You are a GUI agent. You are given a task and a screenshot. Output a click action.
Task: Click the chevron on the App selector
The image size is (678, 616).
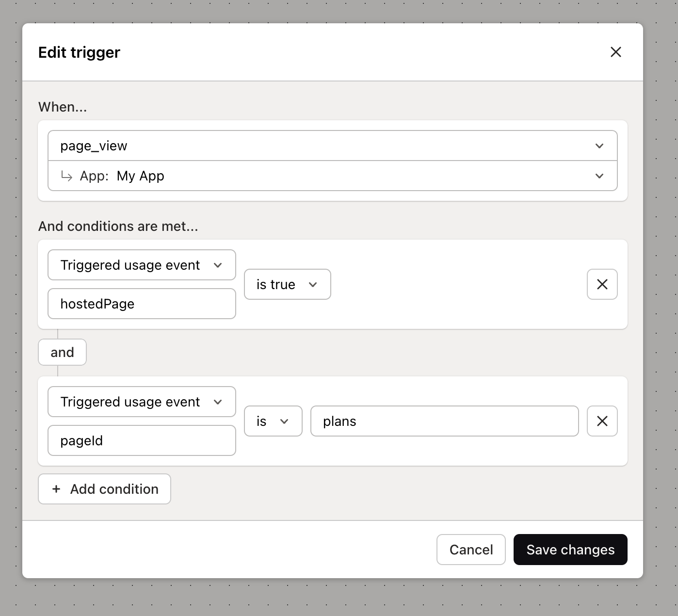[599, 176]
